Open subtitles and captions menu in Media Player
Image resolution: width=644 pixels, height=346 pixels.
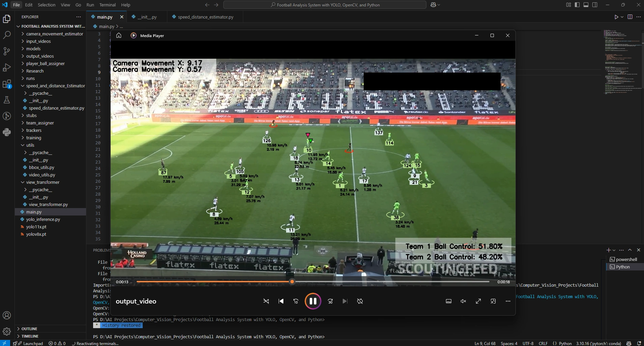(449, 301)
